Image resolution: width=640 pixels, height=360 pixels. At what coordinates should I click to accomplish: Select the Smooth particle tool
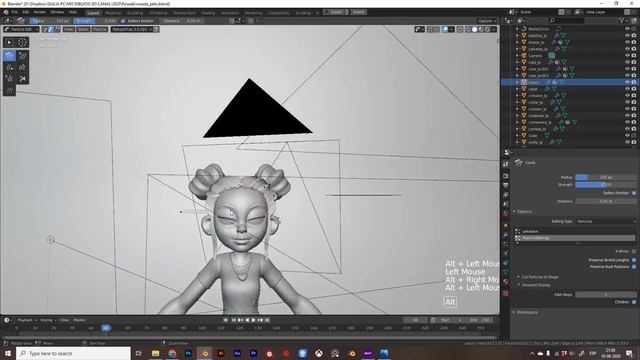[x=22, y=55]
